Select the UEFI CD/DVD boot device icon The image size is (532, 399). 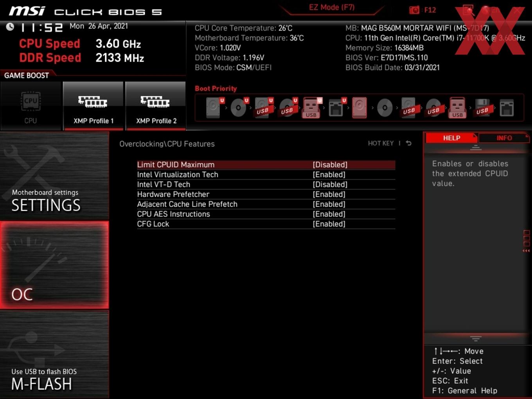239,108
